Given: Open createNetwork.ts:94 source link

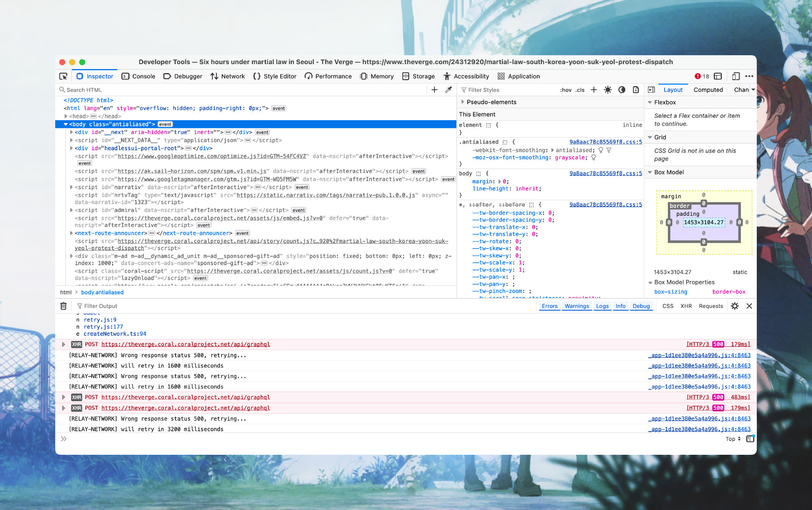Looking at the screenshot, I should point(115,334).
